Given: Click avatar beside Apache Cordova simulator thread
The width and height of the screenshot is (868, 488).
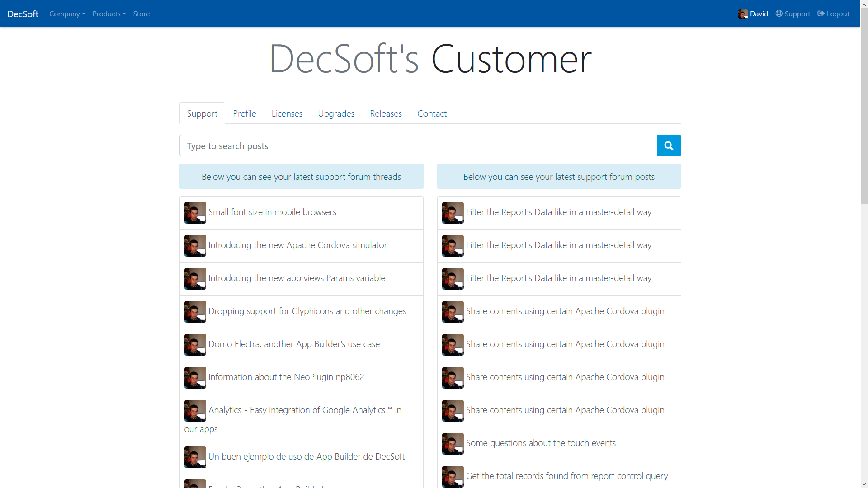Looking at the screenshot, I should click(x=195, y=245).
